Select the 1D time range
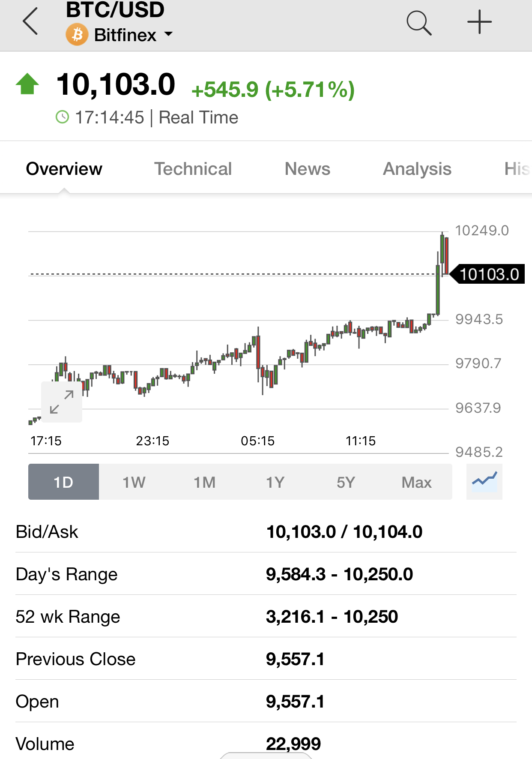 (63, 482)
